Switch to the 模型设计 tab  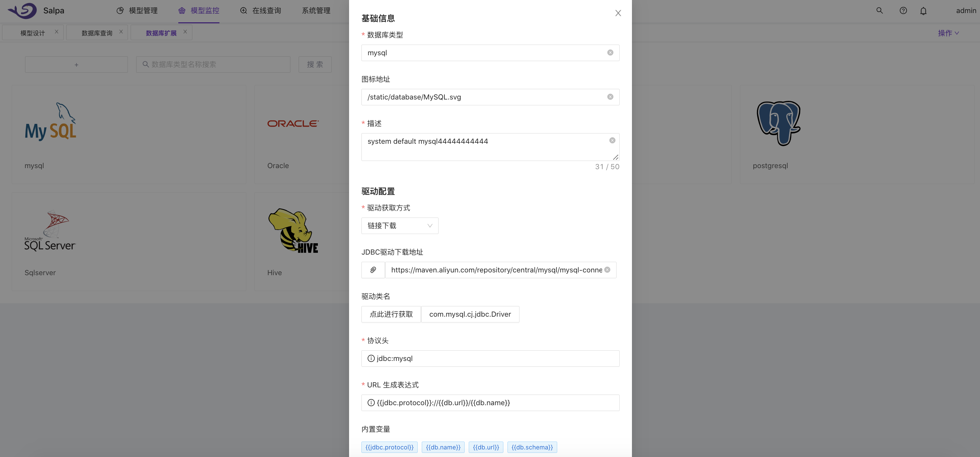pos(32,33)
